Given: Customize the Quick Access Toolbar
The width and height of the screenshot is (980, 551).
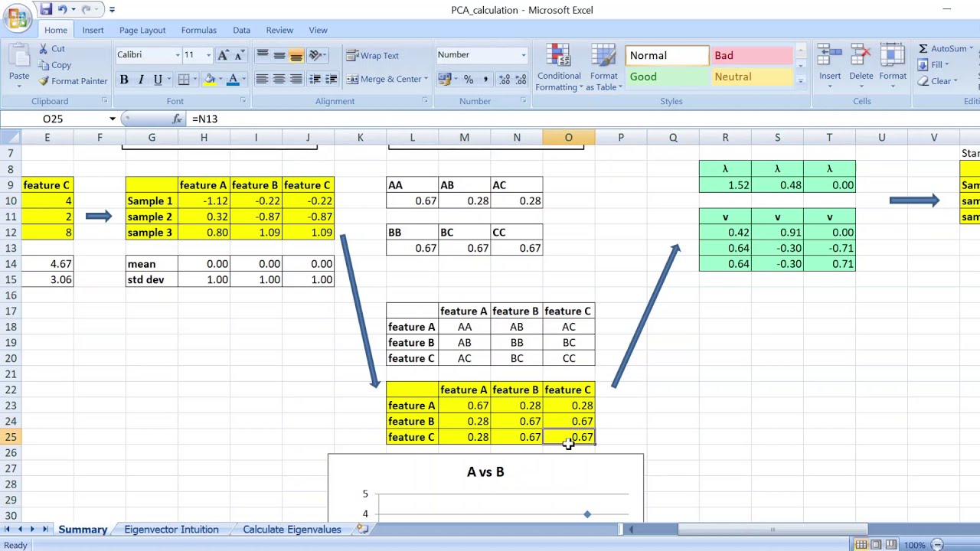Looking at the screenshot, I should click(112, 9).
